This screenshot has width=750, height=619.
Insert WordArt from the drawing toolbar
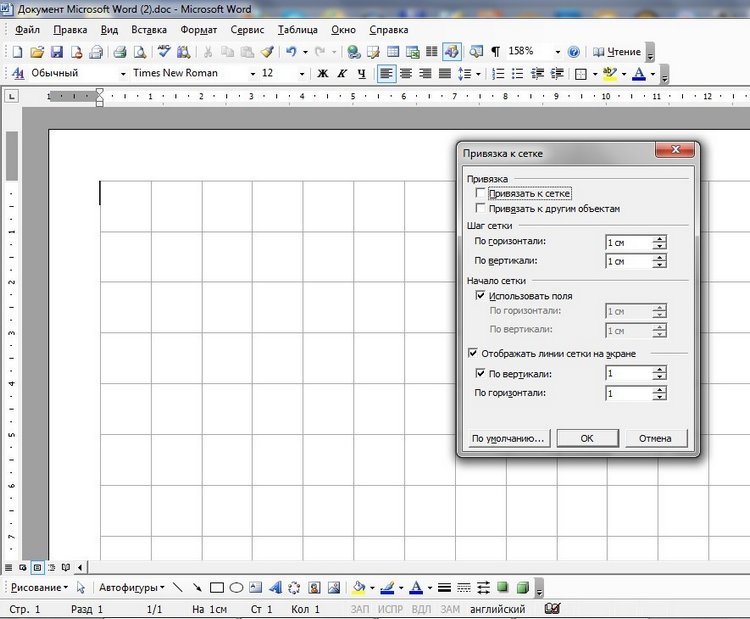point(275,588)
